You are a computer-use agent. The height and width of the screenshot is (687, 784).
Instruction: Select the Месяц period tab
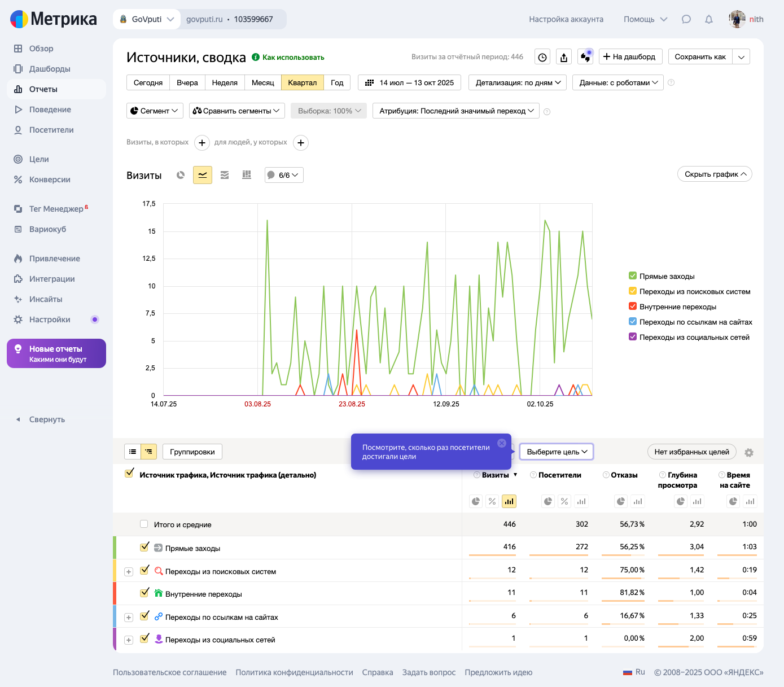point(262,82)
